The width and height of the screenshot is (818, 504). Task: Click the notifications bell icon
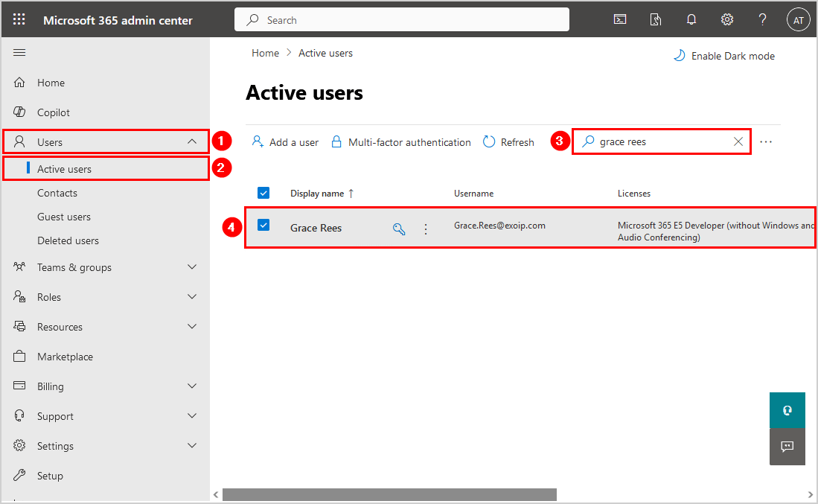coord(691,20)
